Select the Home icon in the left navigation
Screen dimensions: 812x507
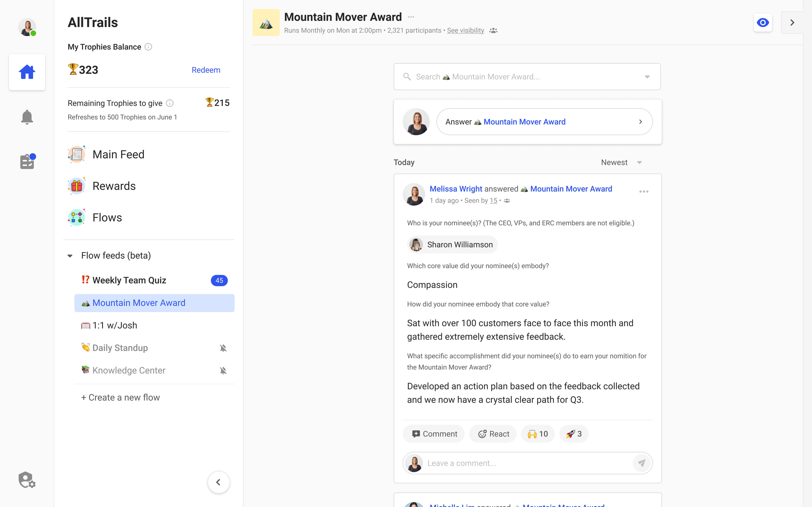pos(27,72)
